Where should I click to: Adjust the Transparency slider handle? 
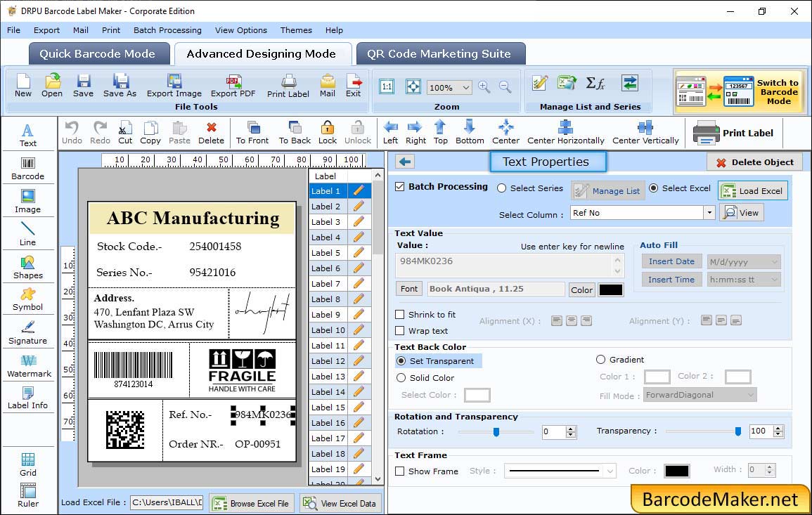(x=738, y=431)
